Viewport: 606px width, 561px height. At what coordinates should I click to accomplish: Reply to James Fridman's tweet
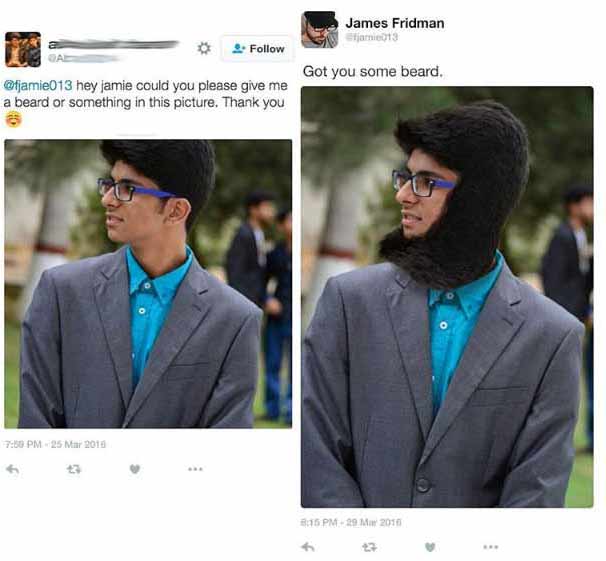[308, 547]
